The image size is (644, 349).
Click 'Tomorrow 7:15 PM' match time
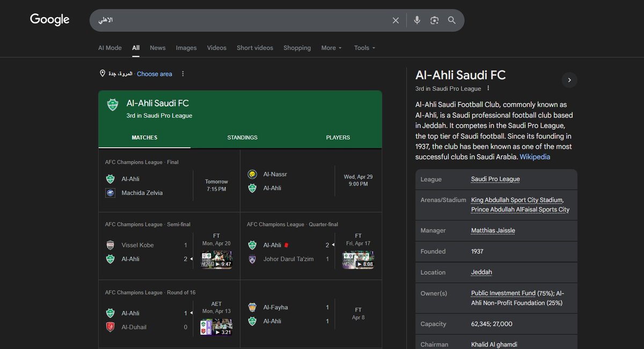[x=216, y=186]
